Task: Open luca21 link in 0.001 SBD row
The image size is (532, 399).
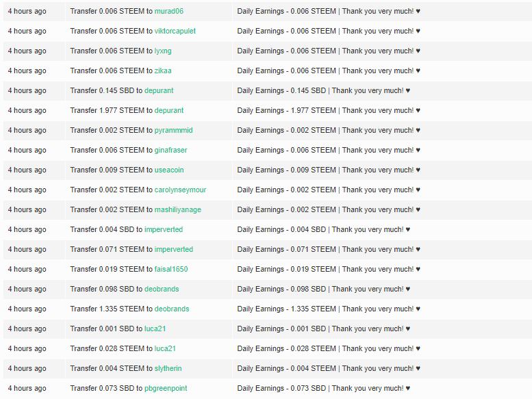Action: [155, 329]
